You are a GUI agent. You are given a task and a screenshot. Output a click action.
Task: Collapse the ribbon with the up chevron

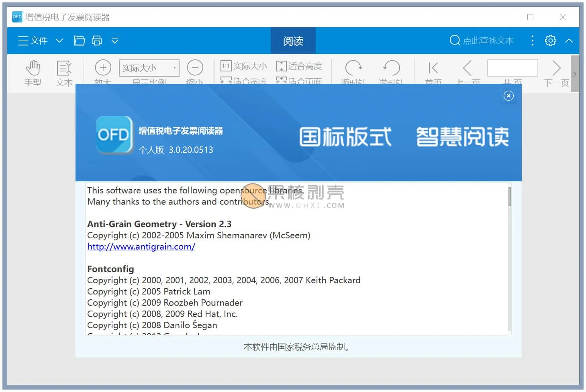point(569,41)
